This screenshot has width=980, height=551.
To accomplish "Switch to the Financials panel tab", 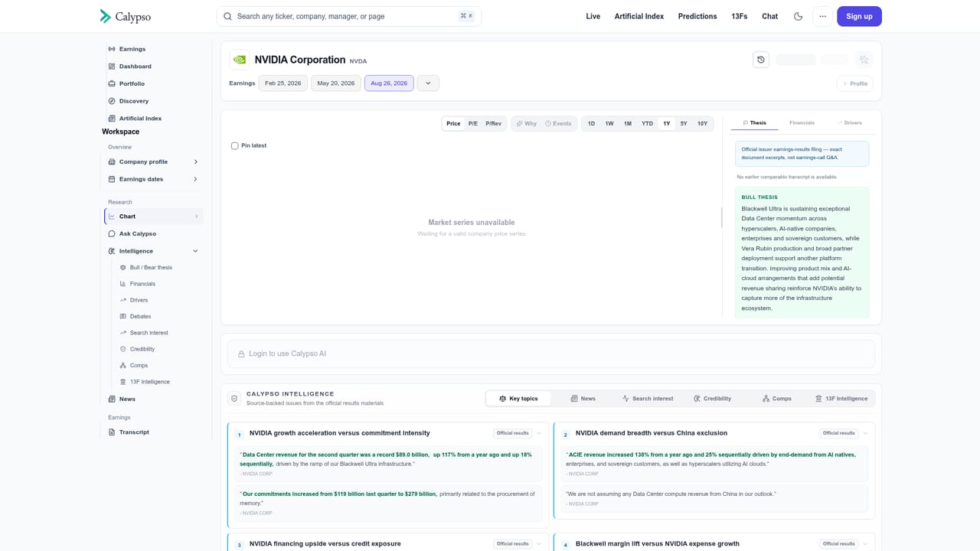I will pos(802,122).
